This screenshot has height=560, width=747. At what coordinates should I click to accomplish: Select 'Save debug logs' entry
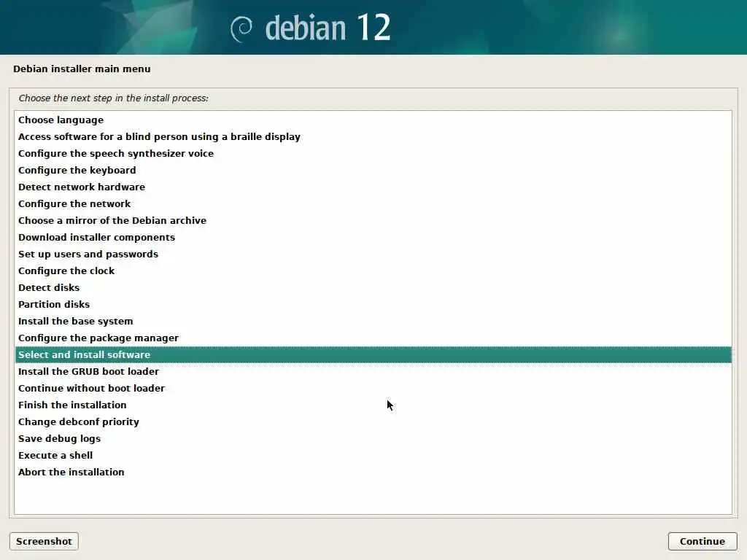click(373, 438)
